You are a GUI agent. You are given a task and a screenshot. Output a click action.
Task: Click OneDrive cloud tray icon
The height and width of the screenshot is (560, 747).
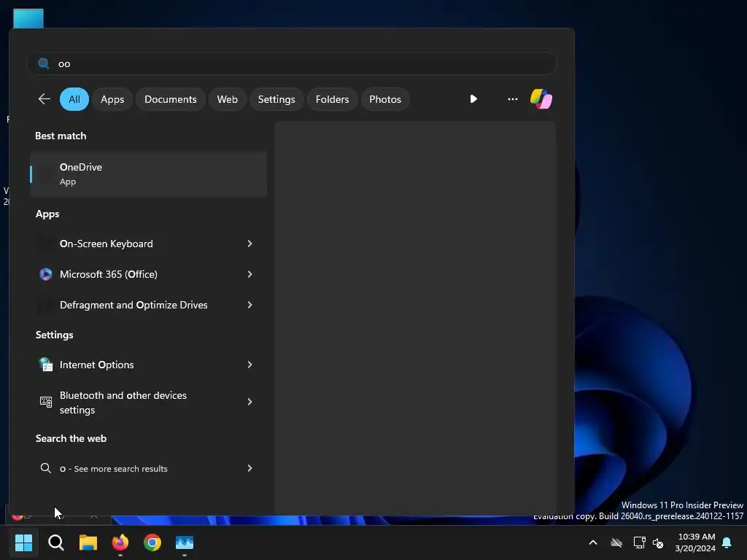point(616,542)
